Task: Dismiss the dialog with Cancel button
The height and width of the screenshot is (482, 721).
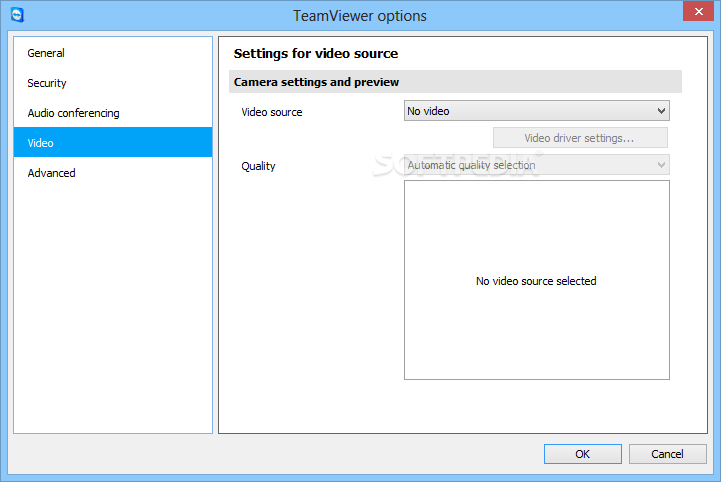Action: point(667,454)
